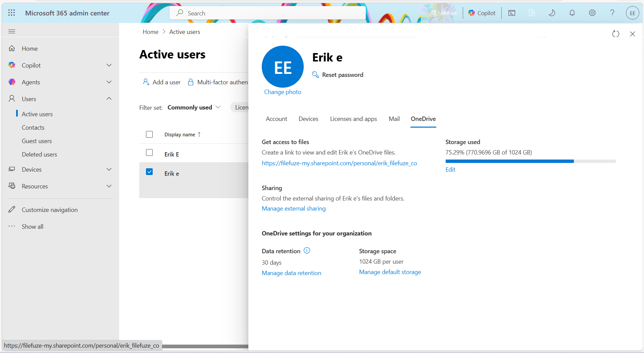Expand the Agents sidebar section chevron
Viewport: 644px width, 353px height.
[x=109, y=82]
